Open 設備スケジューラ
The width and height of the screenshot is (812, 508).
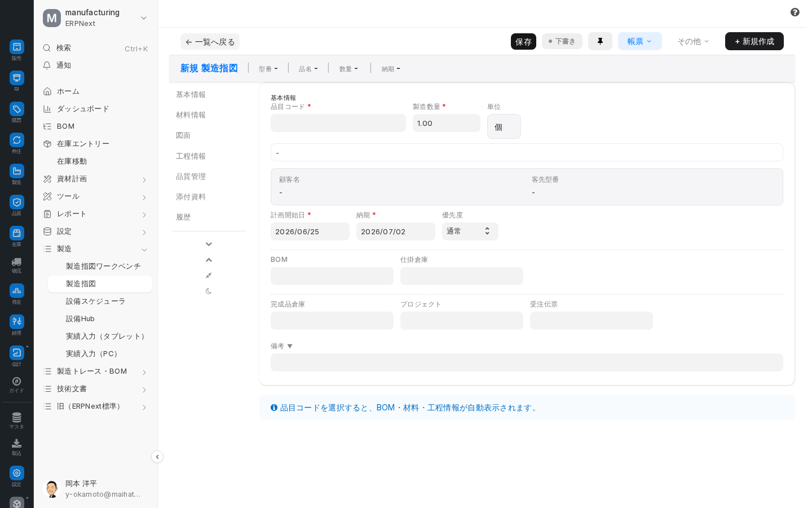click(x=100, y=301)
